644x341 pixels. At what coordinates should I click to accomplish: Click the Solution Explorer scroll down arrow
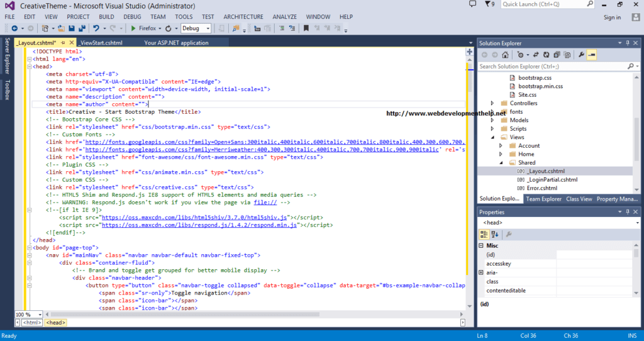click(x=636, y=190)
